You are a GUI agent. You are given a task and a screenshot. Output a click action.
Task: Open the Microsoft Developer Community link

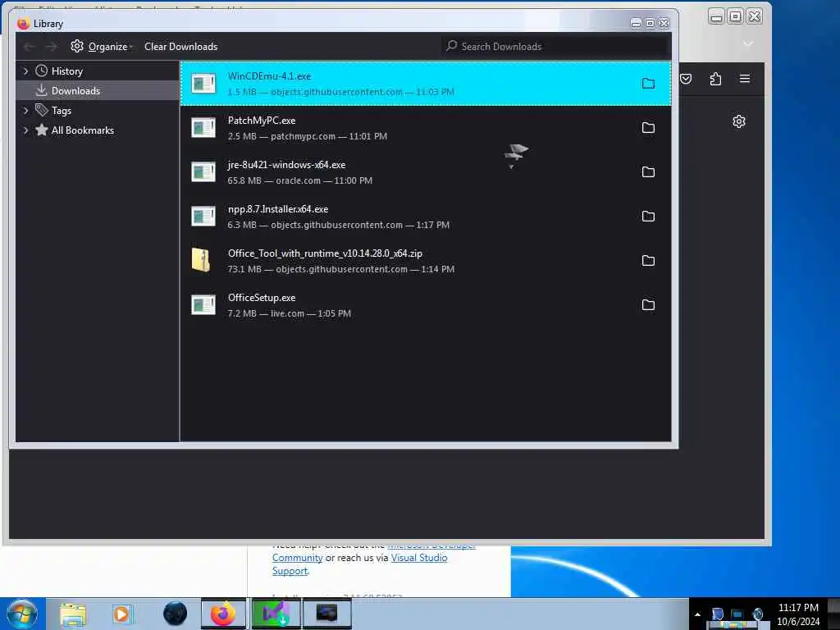point(374,551)
